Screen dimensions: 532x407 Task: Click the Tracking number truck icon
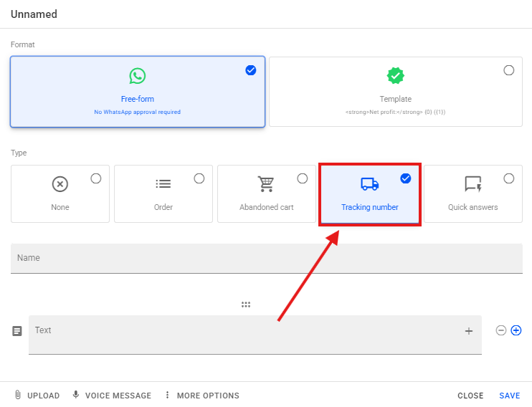point(369,184)
